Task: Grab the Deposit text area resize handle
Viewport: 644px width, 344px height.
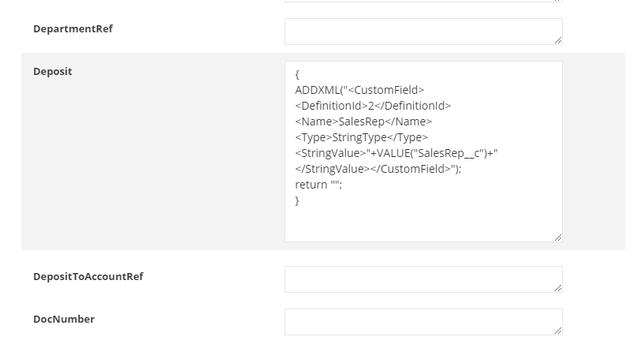Action: (x=558, y=237)
